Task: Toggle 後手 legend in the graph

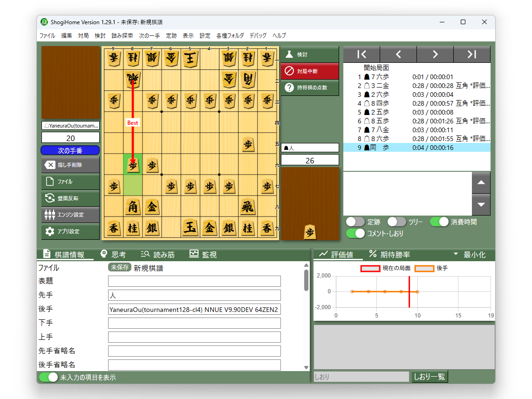Action: (431, 268)
